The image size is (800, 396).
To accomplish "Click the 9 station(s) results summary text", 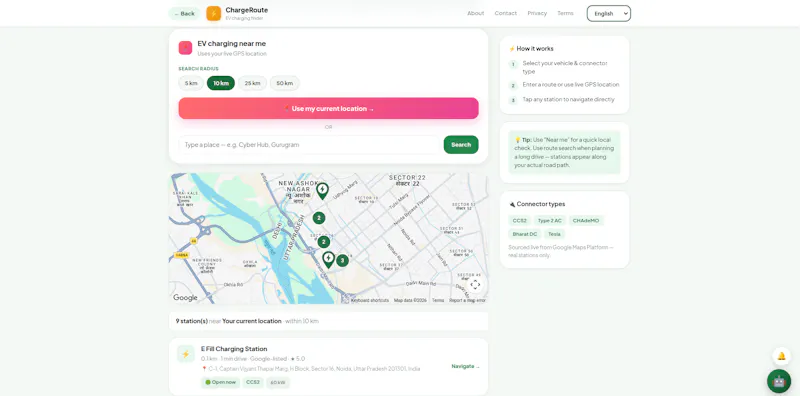I will (247, 321).
